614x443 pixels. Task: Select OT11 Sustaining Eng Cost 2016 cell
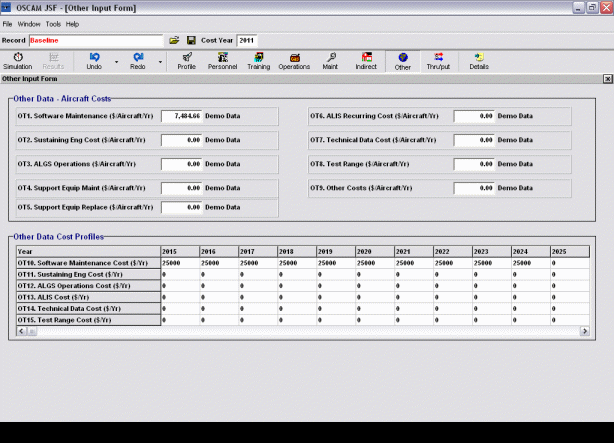click(219, 275)
